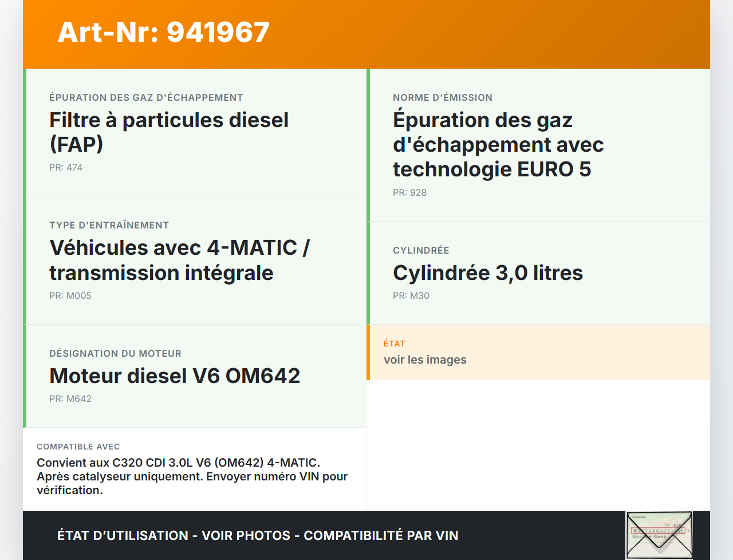This screenshot has width=733, height=560.
Task: Click the PR: M642 code text
Action: tap(70, 399)
